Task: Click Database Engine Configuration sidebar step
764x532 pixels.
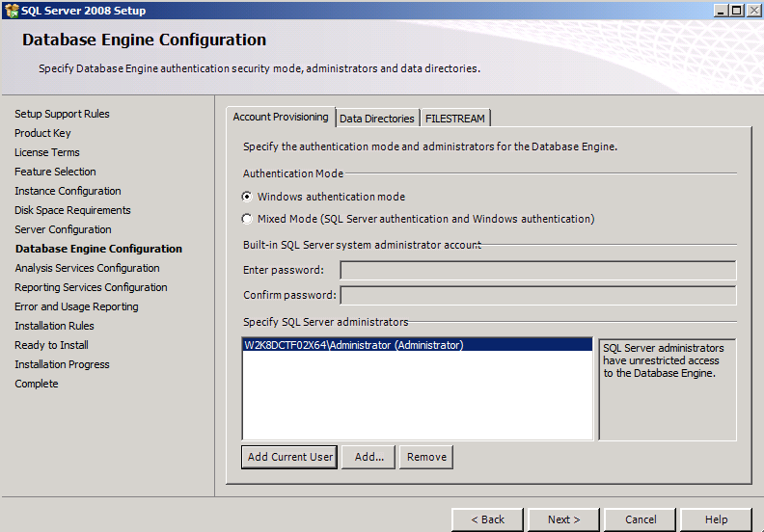Action: coord(98,249)
